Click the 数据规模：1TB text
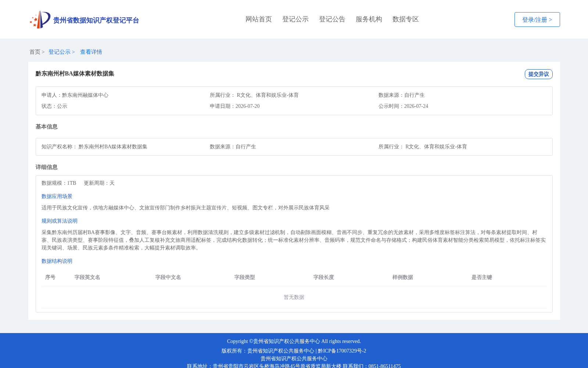 pyautogui.click(x=59, y=183)
